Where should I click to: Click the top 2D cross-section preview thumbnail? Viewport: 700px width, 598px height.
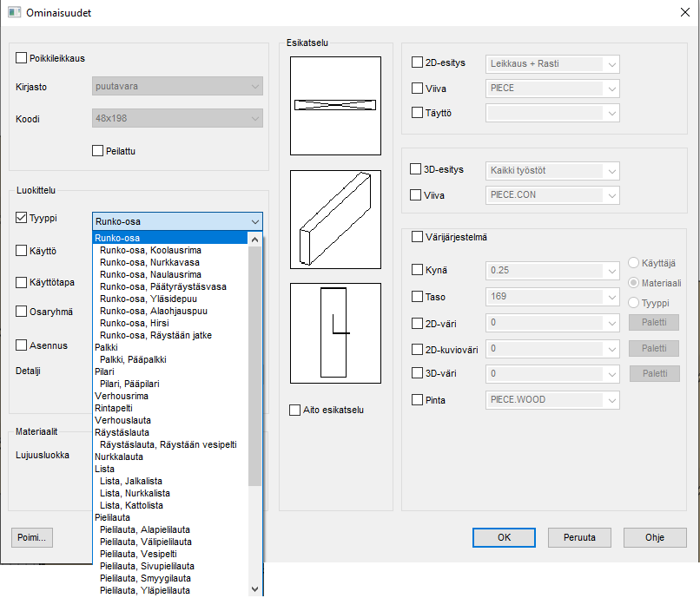point(335,105)
